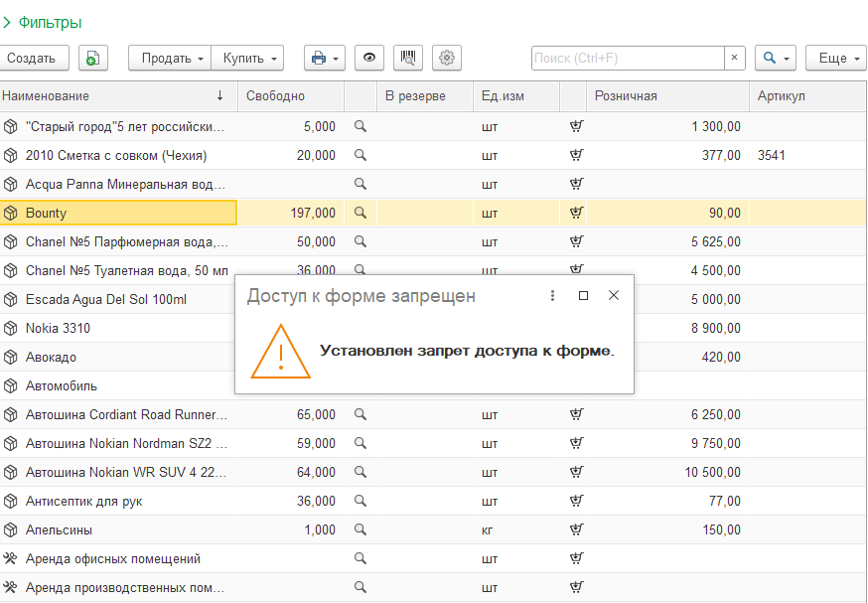Open the Купить dropdown
868x603 pixels.
248,59
